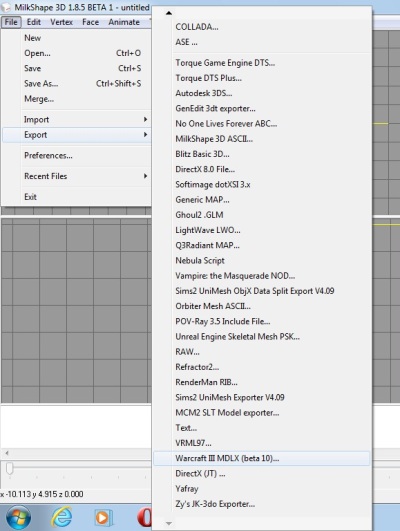Image resolution: width=400 pixels, height=531 pixels.
Task: Open the Vertex menu
Action: click(x=61, y=22)
